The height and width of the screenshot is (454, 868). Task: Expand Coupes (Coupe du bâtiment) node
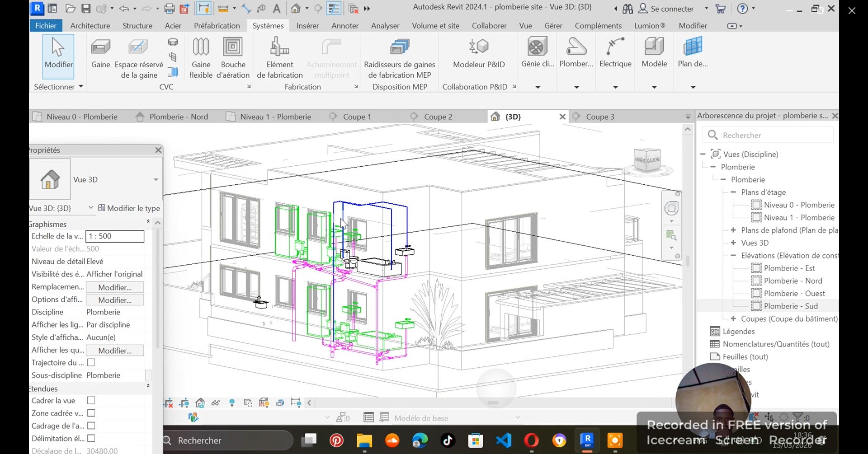click(733, 318)
